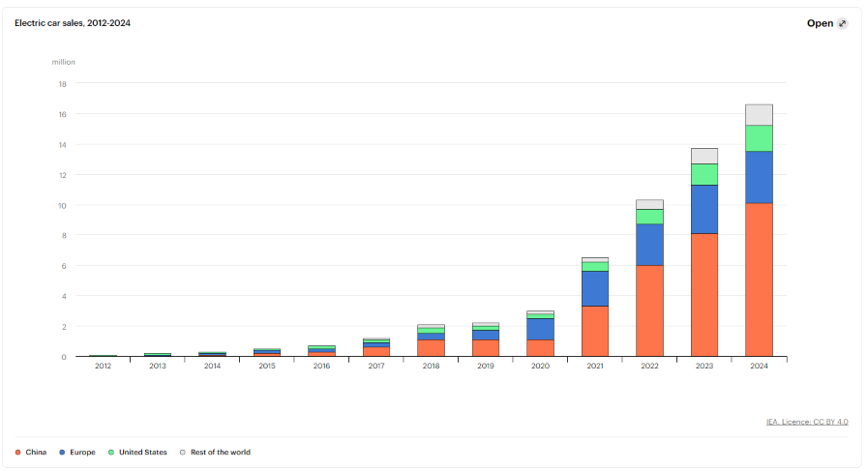
Task: Click the blue Europe segment of the 2022 bar
Action: [x=649, y=245]
